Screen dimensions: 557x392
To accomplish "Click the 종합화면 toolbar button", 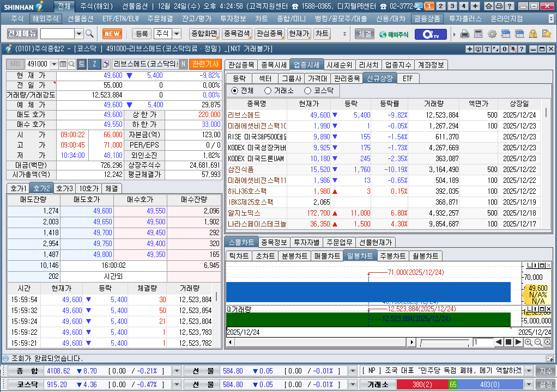I will [x=204, y=34].
